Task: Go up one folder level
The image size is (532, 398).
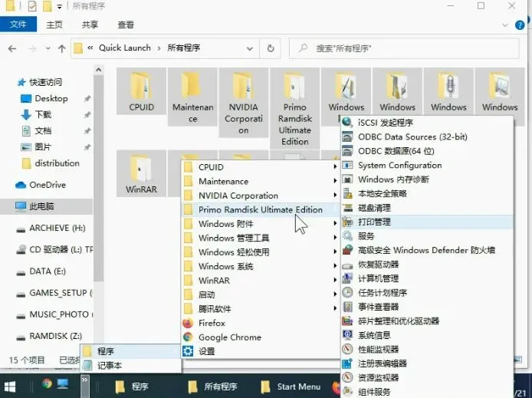Action: (x=62, y=49)
